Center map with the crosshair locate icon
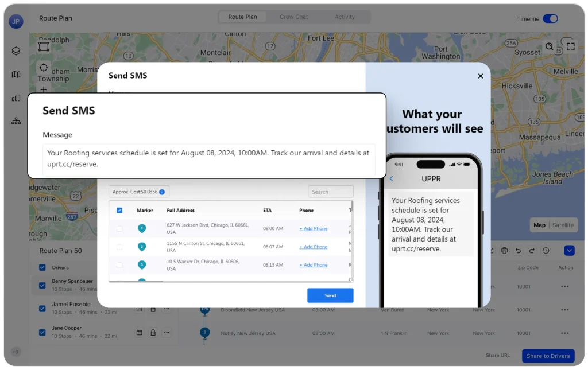This screenshot has height=370, width=588. coord(44,68)
